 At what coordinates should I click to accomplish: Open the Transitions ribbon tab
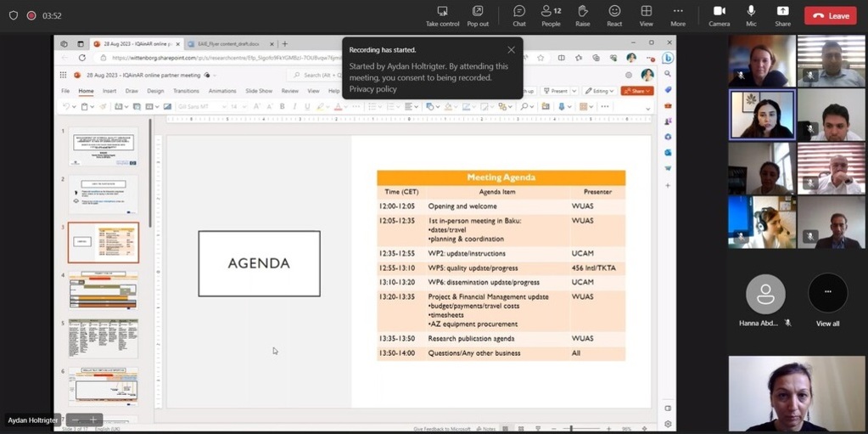point(186,91)
